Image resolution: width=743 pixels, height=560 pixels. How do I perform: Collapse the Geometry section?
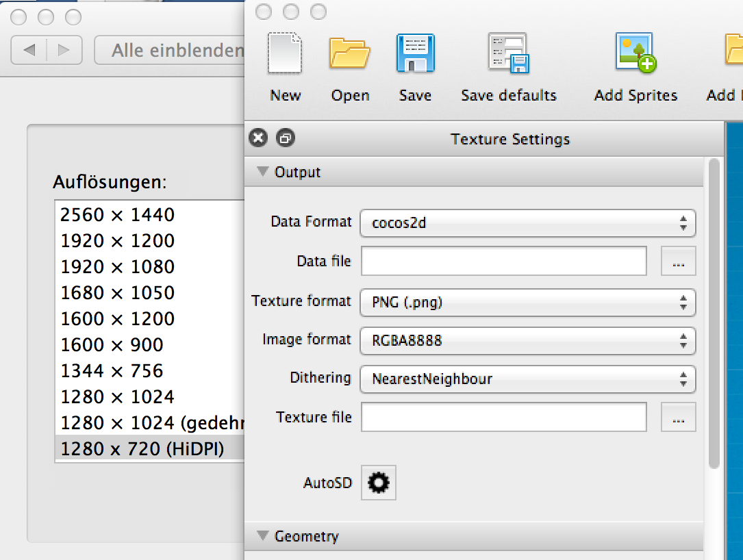262,536
